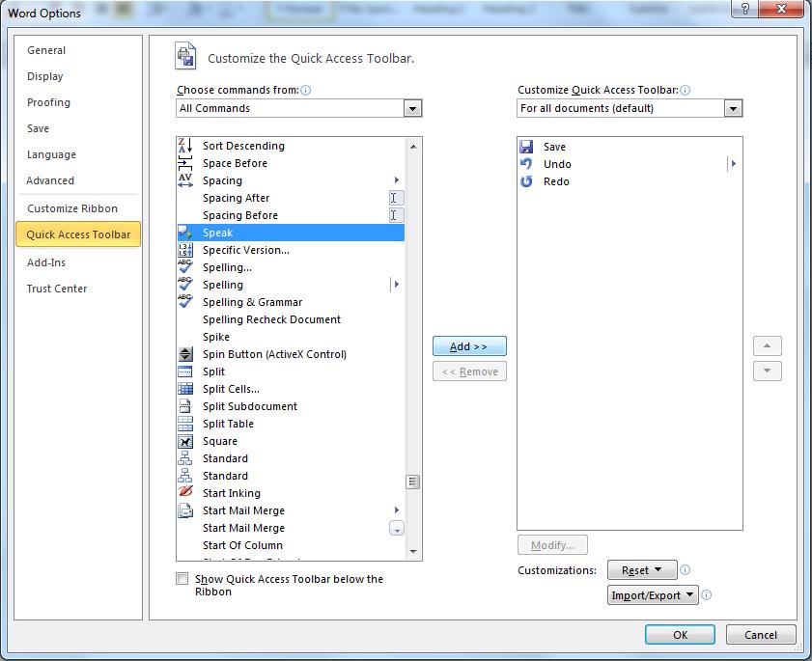Click the commands list scroll-up arrow
Image resolution: width=812 pixels, height=661 pixels.
(x=413, y=147)
